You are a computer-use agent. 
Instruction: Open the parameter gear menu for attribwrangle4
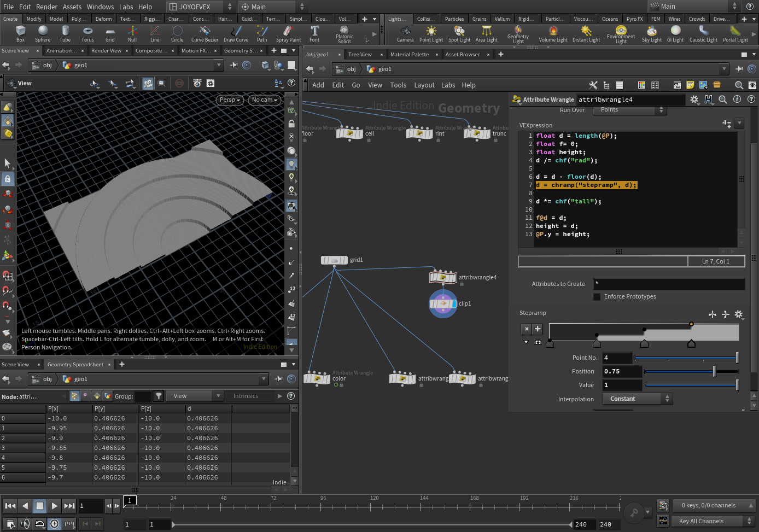pos(694,100)
